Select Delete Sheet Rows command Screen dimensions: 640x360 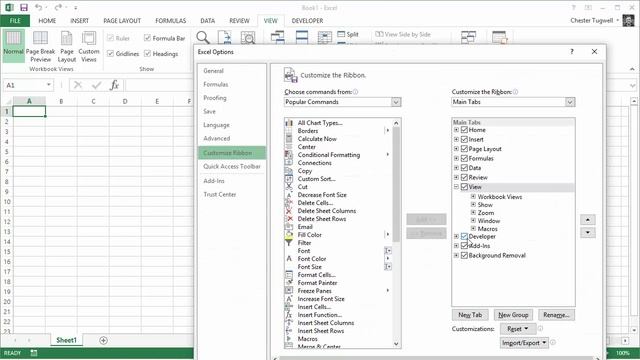pos(322,219)
